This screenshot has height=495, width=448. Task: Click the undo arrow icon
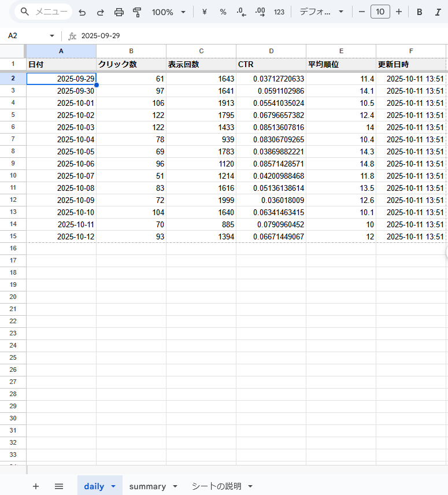[x=82, y=12]
